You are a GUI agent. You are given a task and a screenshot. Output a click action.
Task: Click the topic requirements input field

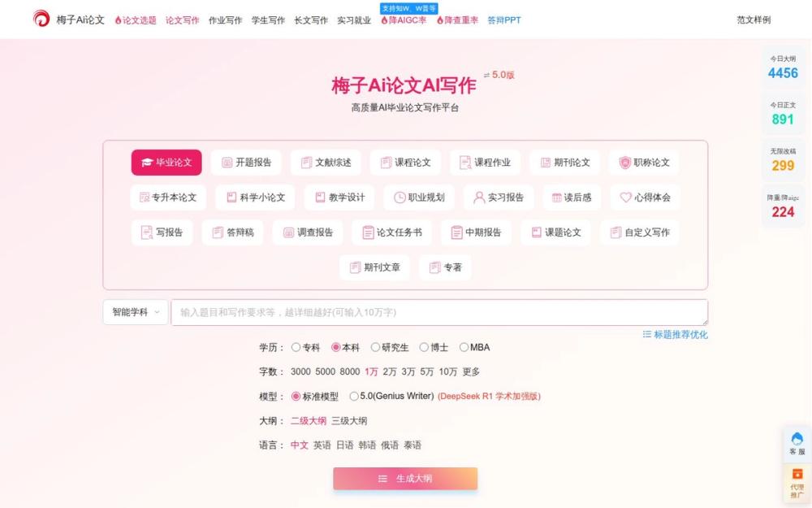click(438, 311)
